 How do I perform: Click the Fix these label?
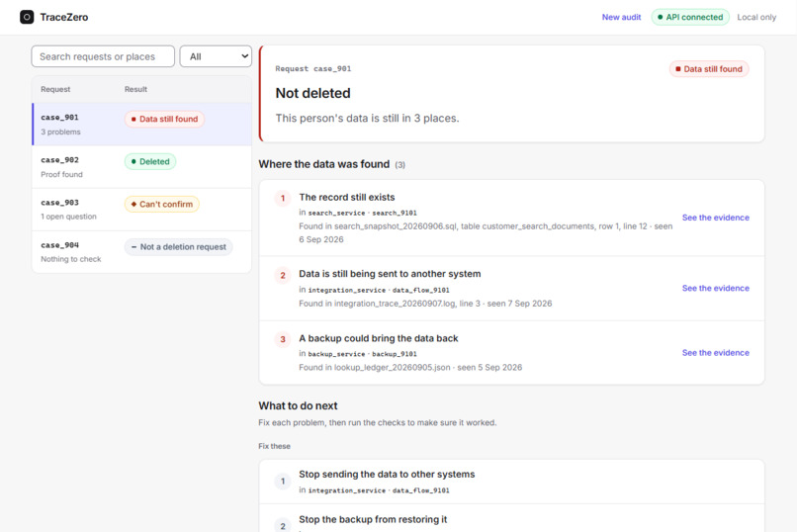point(274,446)
